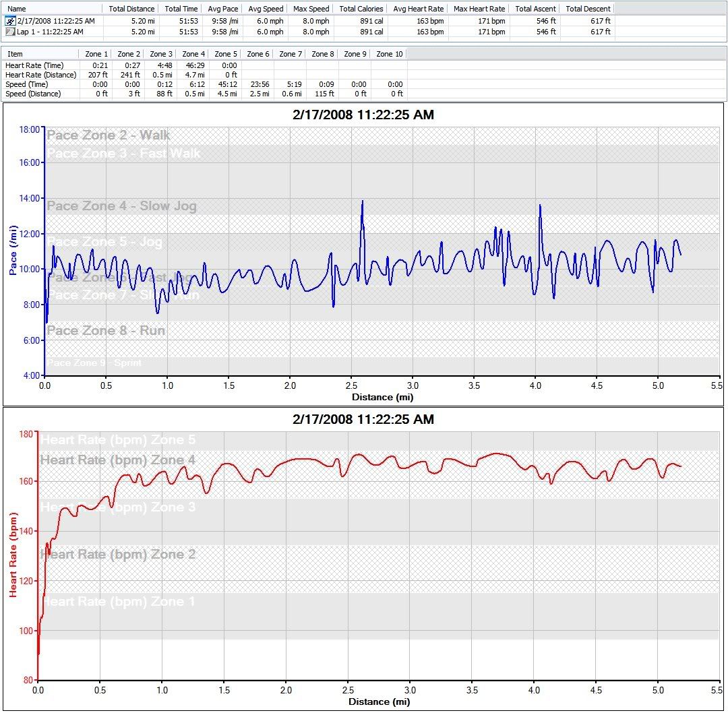The image size is (728, 717).
Task: Click the Total Calories column header
Action: click(x=361, y=9)
